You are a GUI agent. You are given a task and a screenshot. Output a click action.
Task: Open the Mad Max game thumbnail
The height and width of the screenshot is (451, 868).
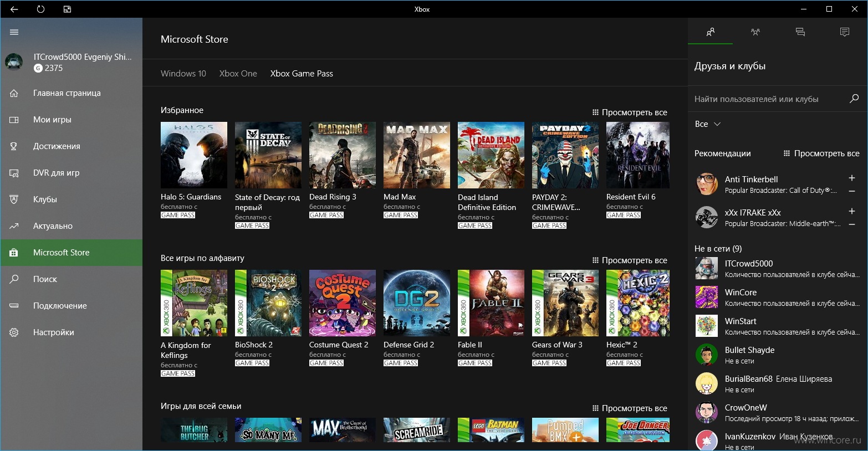417,155
